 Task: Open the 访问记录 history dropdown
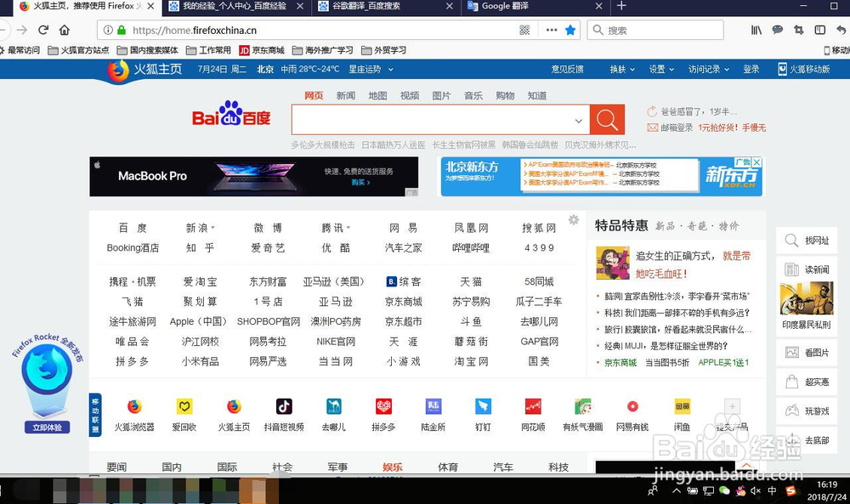[709, 70]
